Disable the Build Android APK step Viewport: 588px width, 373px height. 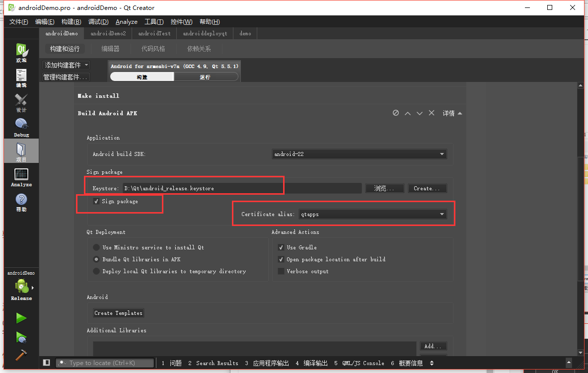(396, 113)
